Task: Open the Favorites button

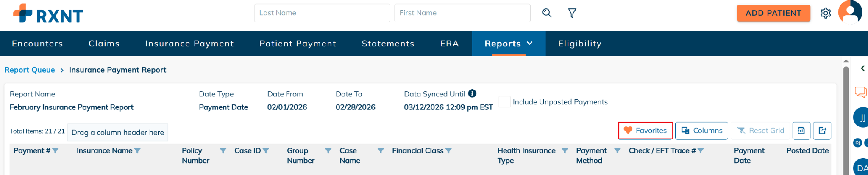Action: point(645,131)
